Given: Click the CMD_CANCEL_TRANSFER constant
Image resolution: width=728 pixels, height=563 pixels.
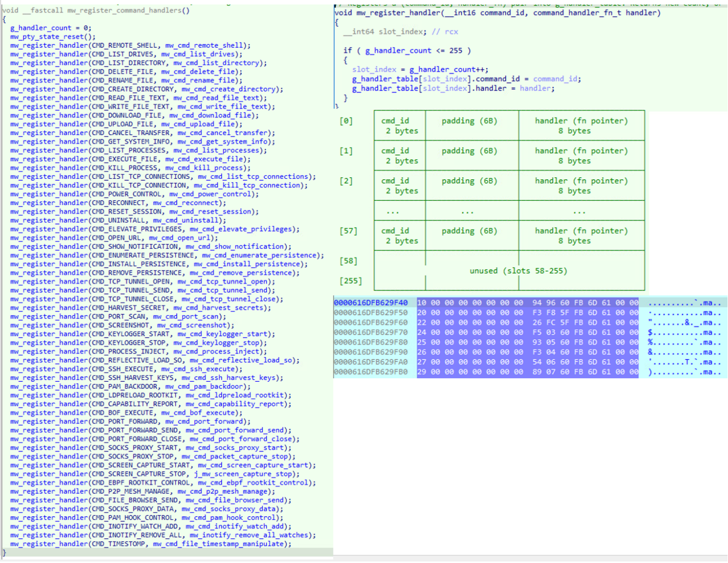Looking at the screenshot, I should coord(130,132).
